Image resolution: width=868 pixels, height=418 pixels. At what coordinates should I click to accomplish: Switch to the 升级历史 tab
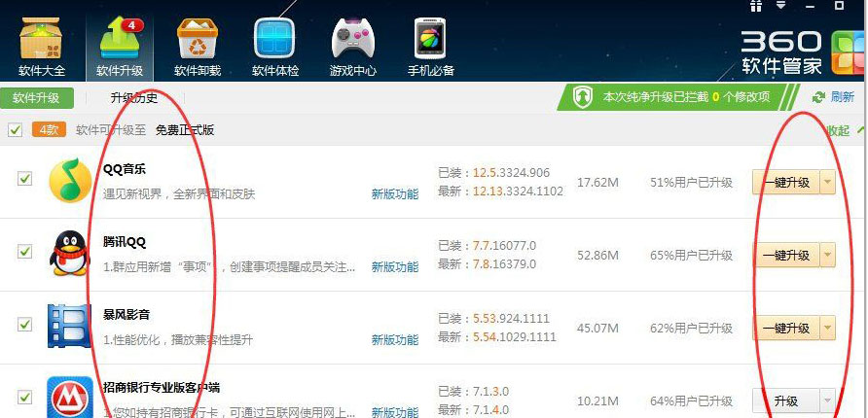pos(134,98)
